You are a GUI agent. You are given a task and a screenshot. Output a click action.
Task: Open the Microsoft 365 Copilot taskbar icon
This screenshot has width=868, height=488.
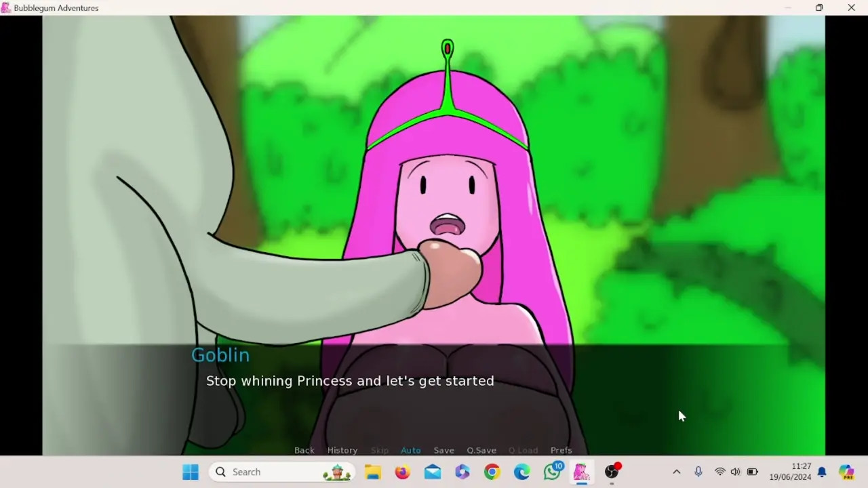pos(462,472)
